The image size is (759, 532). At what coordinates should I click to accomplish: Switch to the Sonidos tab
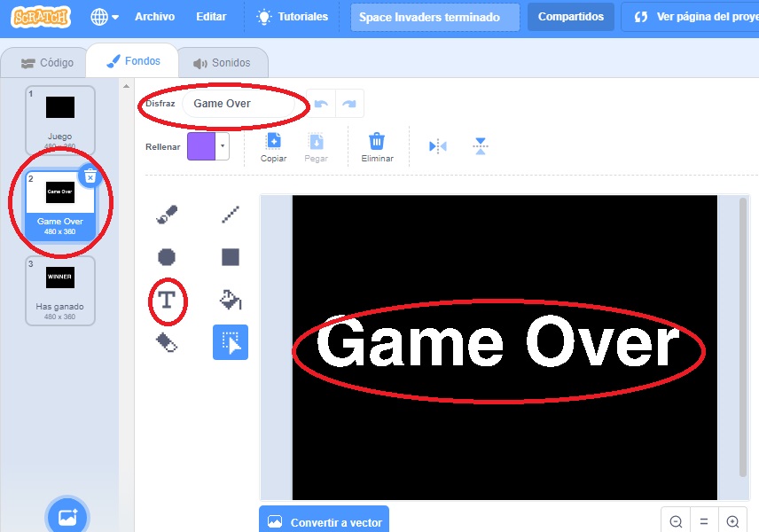(223, 63)
